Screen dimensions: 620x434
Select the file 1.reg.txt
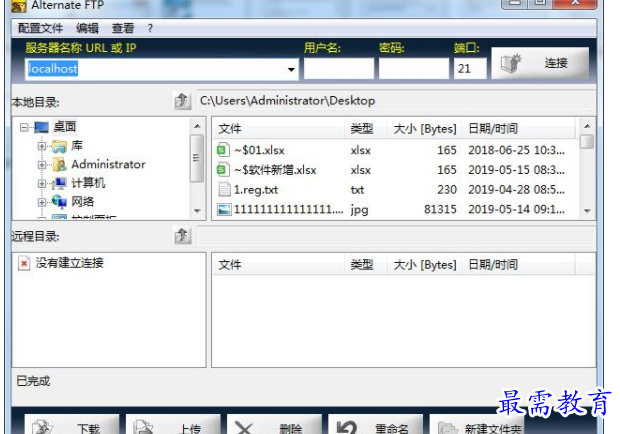(256, 190)
